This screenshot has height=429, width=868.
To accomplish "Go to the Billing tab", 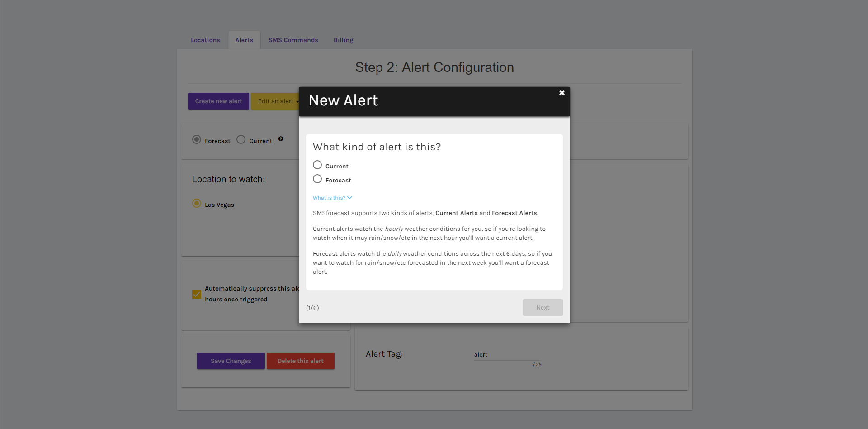I will (x=344, y=40).
